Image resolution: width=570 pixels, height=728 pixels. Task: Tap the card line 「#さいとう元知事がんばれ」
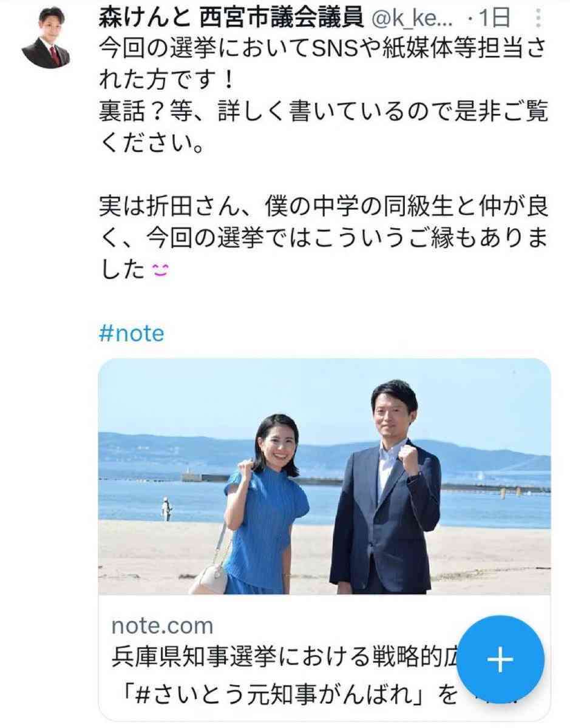(284, 691)
